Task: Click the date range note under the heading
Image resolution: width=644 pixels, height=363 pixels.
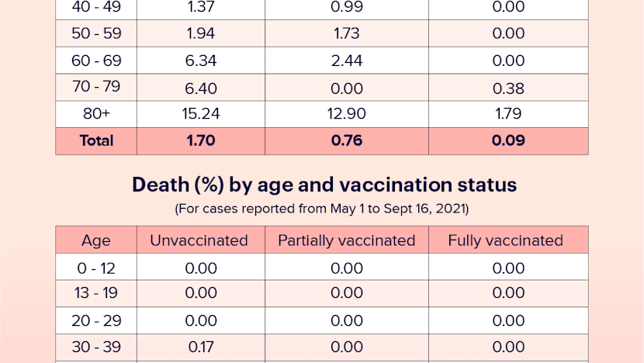Action: 323,209
